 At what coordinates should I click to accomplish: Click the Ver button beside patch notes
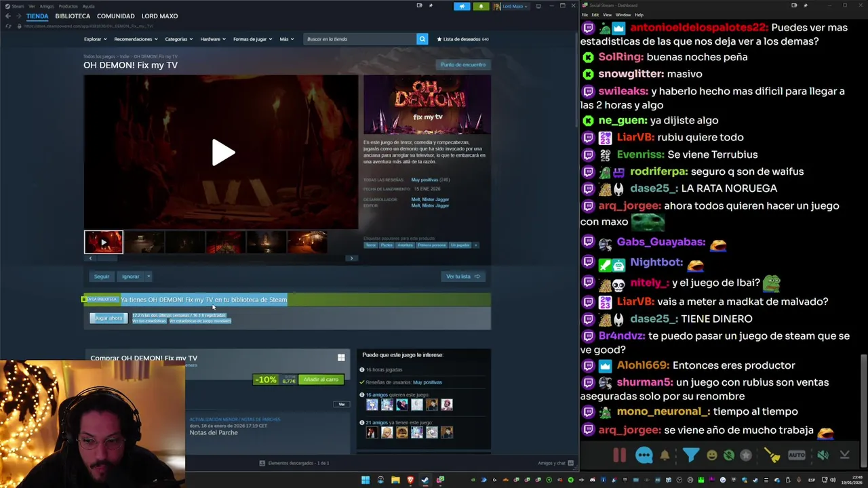click(342, 405)
